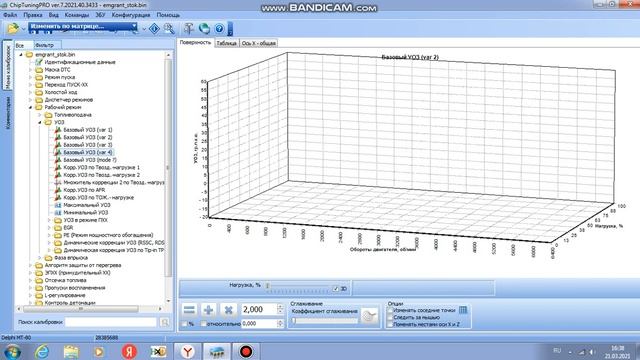Viewport: 640px width, 360px height.
Task: Collapse the Рабочий режим tree folder
Action: tap(31, 107)
